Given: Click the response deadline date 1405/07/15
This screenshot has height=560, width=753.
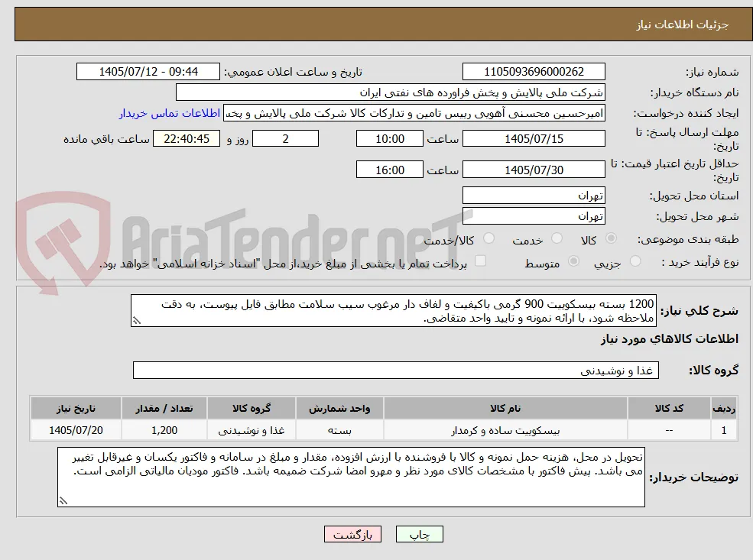Looking at the screenshot, I should point(534,139).
